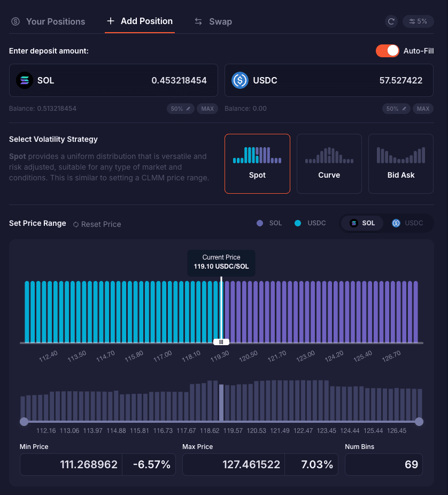
Task: Click the Num Bins input field
Action: point(383,464)
